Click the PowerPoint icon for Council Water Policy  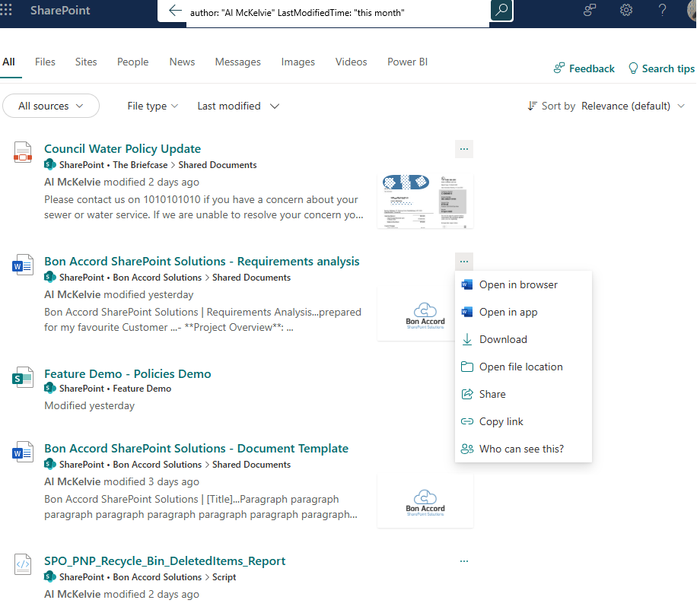click(23, 152)
